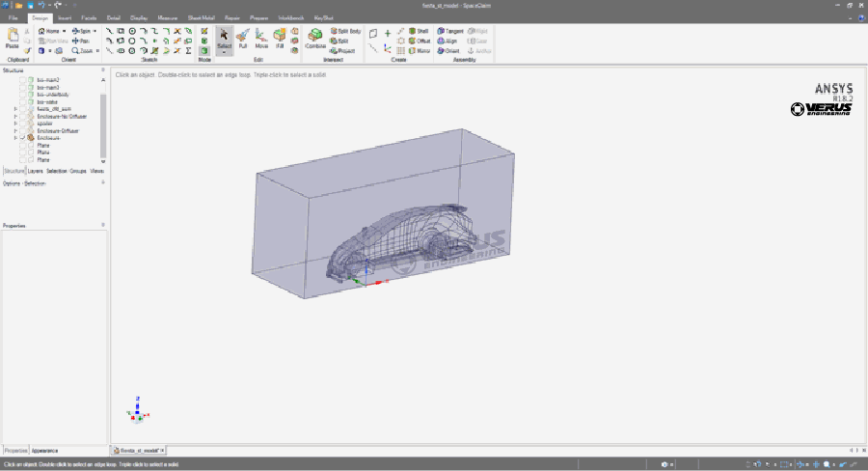Toggle visibility checkbox for spoiler
This screenshot has height=471, width=868.
[23, 124]
